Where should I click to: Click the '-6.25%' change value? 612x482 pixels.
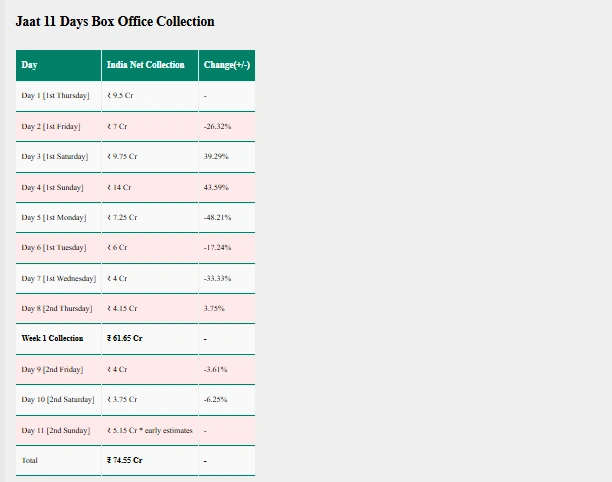click(215, 399)
